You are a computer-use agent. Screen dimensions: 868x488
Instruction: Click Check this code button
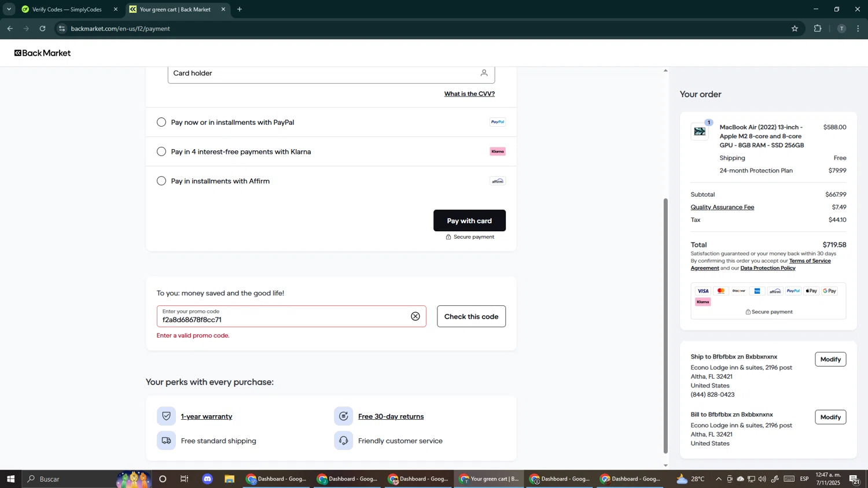[x=471, y=316]
